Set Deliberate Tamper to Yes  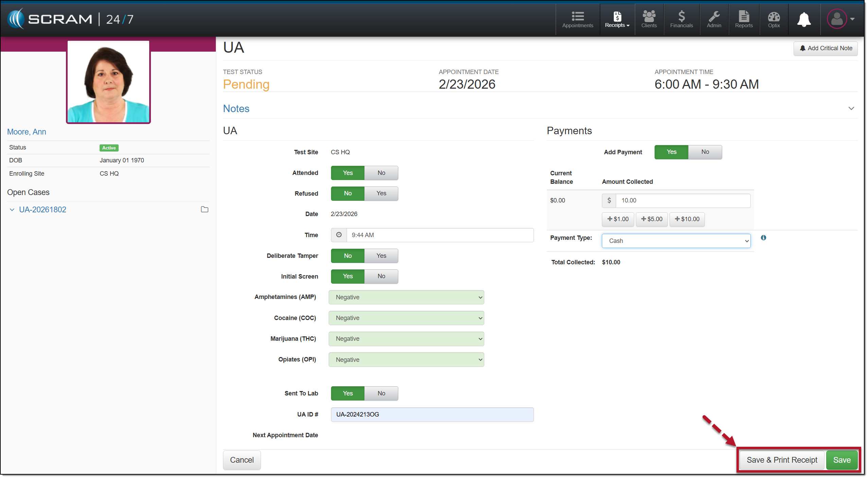[x=381, y=256]
